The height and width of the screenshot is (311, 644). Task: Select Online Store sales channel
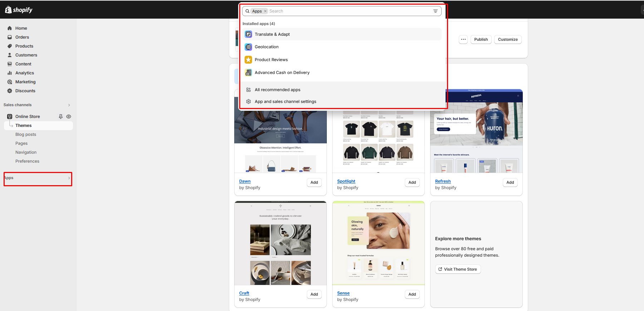[x=28, y=117]
